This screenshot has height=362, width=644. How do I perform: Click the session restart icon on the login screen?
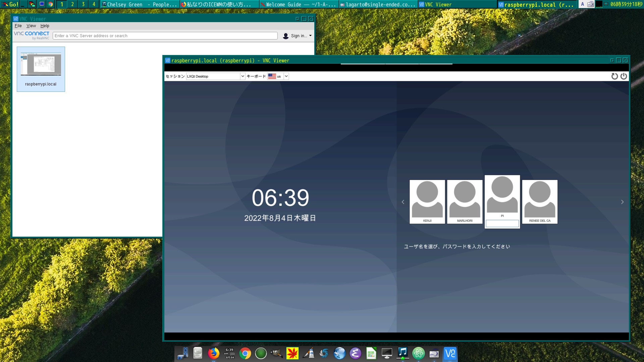(614, 76)
